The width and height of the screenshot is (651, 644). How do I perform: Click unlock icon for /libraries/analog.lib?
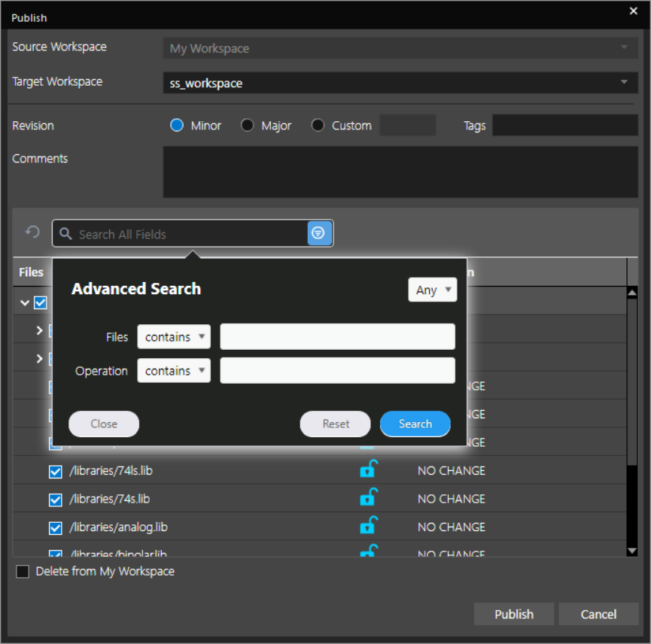(367, 526)
